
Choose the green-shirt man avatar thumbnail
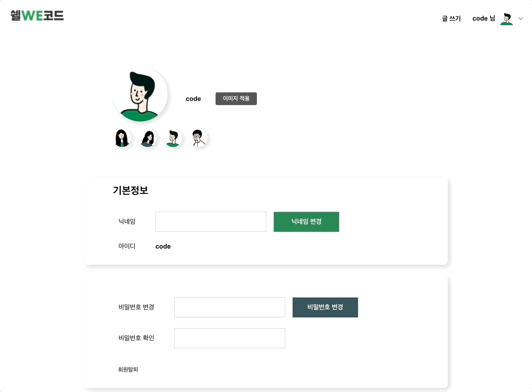pos(173,138)
